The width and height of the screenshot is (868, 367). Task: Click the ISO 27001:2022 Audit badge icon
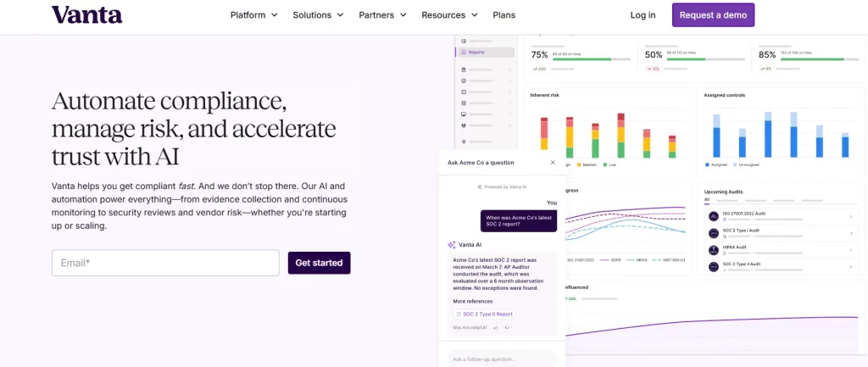714,217
